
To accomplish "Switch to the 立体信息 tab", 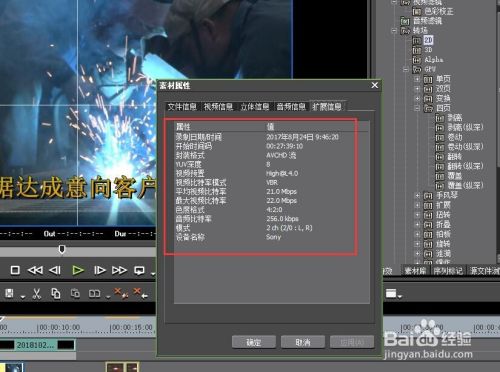I will point(255,107).
